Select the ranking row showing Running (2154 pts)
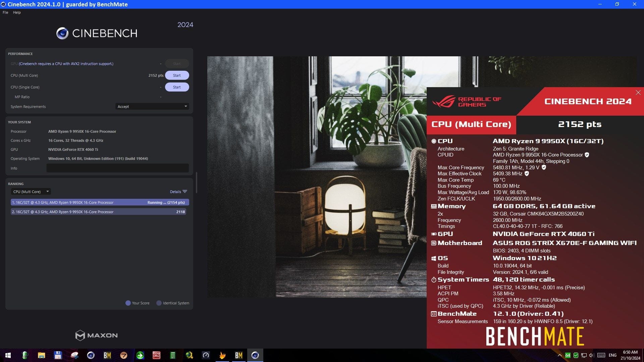Screen dimensions: 644x362 (100, 202)
